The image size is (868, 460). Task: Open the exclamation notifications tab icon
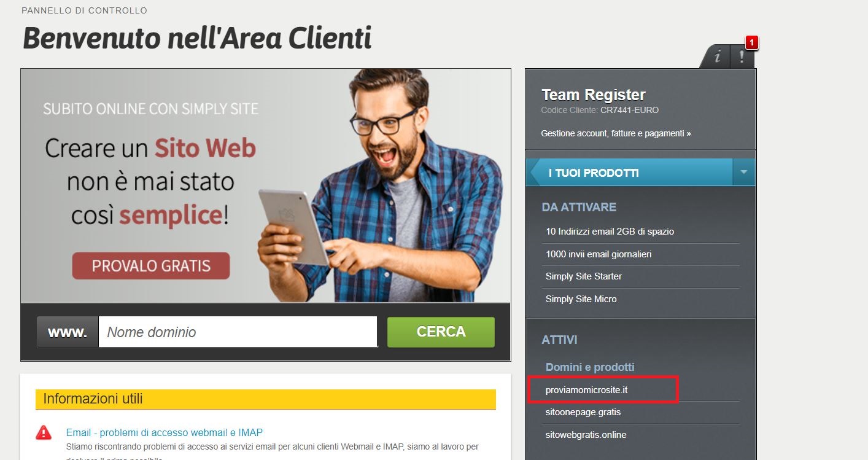click(x=742, y=57)
